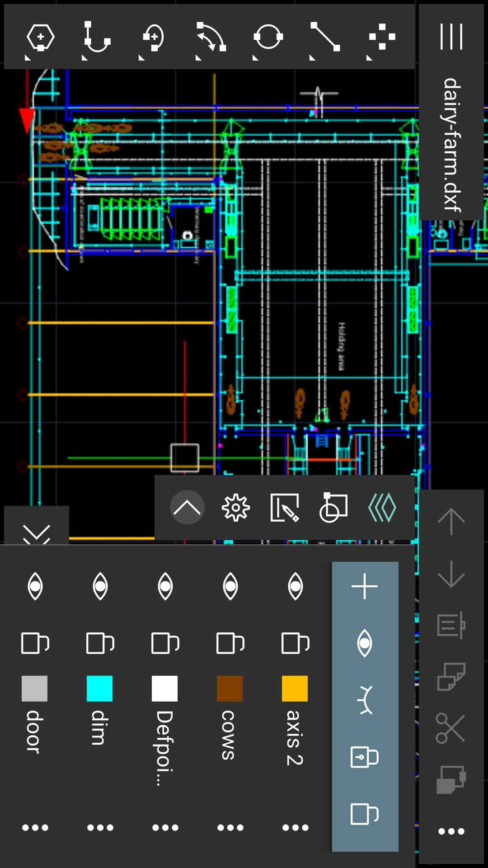Open the dairy-farm.dxf file tab
The image size is (488, 868).
(451, 145)
